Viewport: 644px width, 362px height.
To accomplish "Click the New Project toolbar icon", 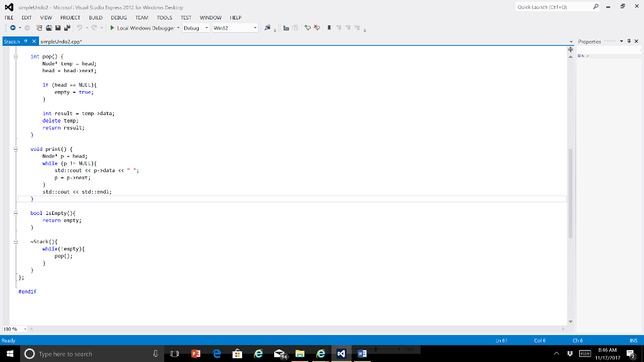I will tap(39, 28).
